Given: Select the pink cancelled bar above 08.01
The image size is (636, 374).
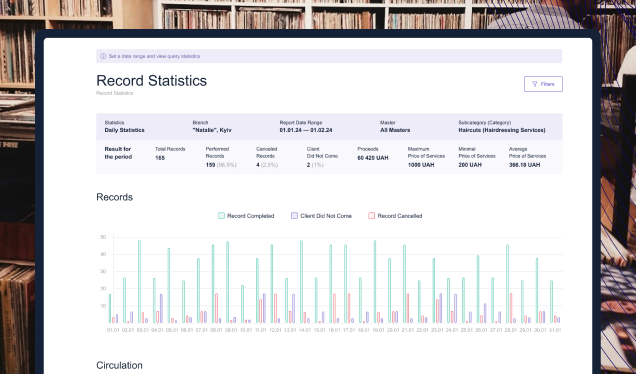Looking at the screenshot, I should click(x=217, y=308).
